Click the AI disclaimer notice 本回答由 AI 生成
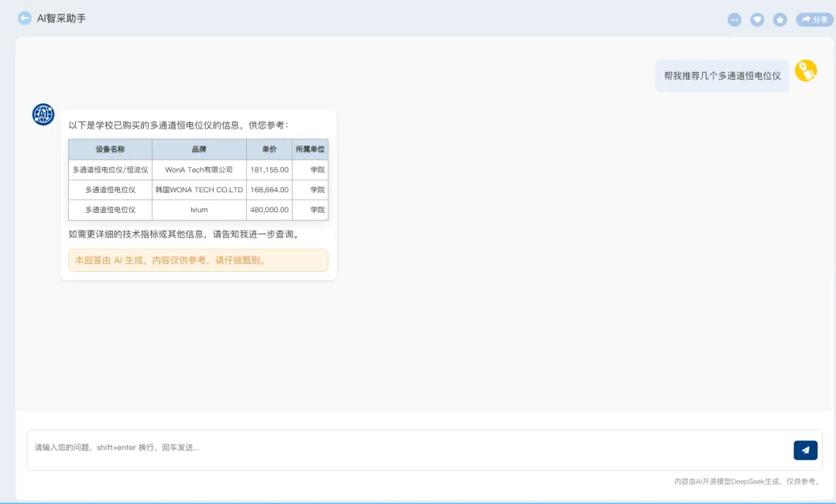 tap(198, 260)
